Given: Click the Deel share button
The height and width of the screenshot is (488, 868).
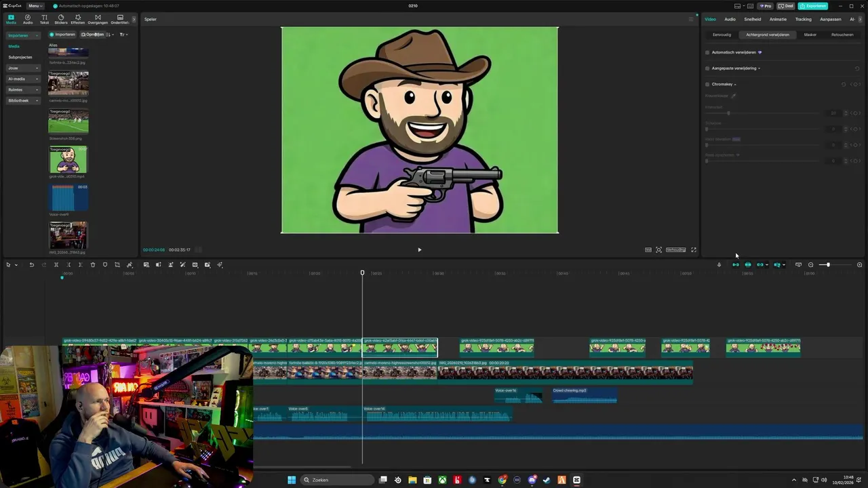Looking at the screenshot, I should [x=786, y=6].
